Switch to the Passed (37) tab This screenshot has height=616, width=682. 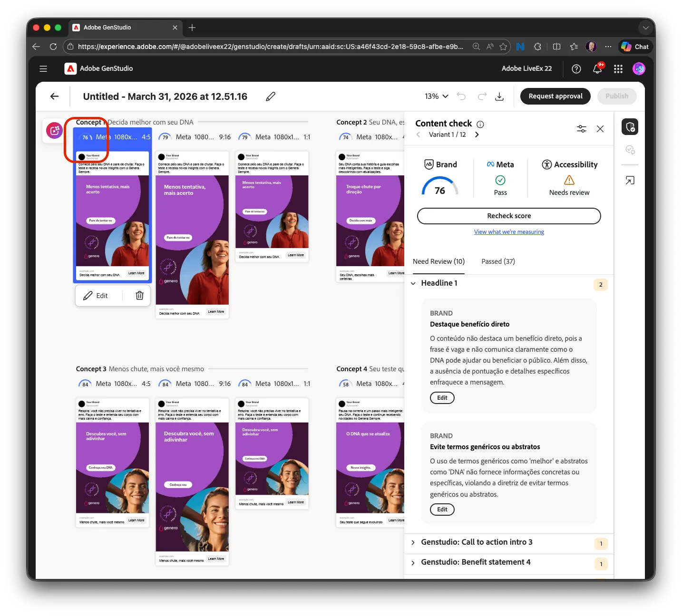point(498,261)
